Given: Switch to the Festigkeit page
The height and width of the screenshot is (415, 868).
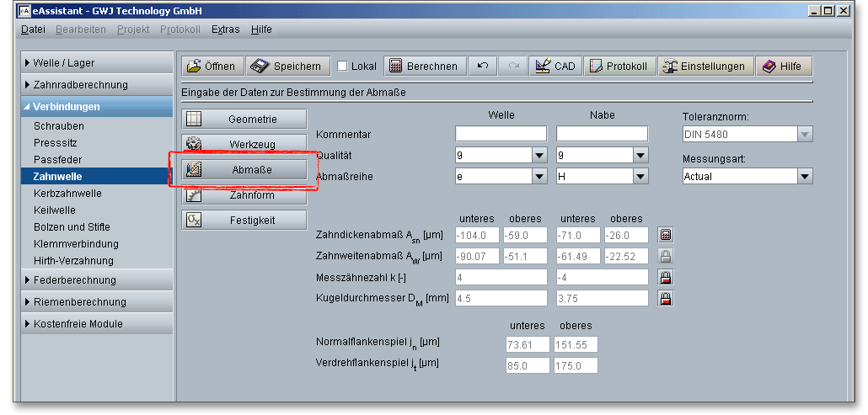Looking at the screenshot, I should (x=244, y=221).
